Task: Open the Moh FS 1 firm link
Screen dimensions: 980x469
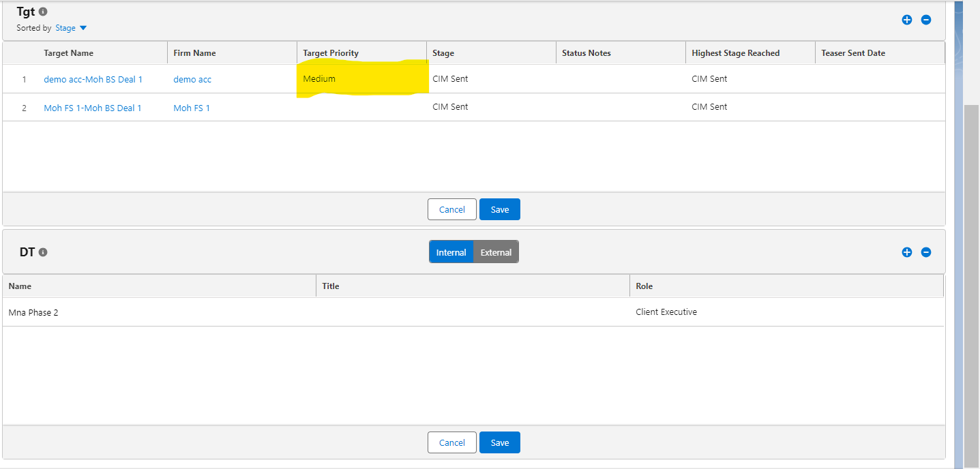Action: [x=192, y=108]
